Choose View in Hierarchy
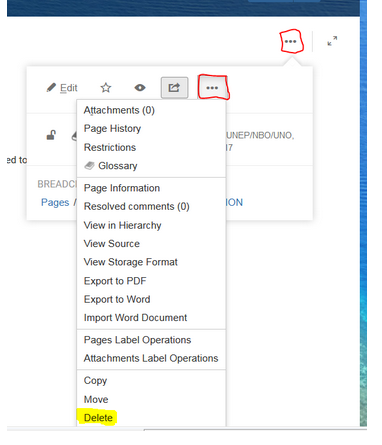 click(151, 225)
